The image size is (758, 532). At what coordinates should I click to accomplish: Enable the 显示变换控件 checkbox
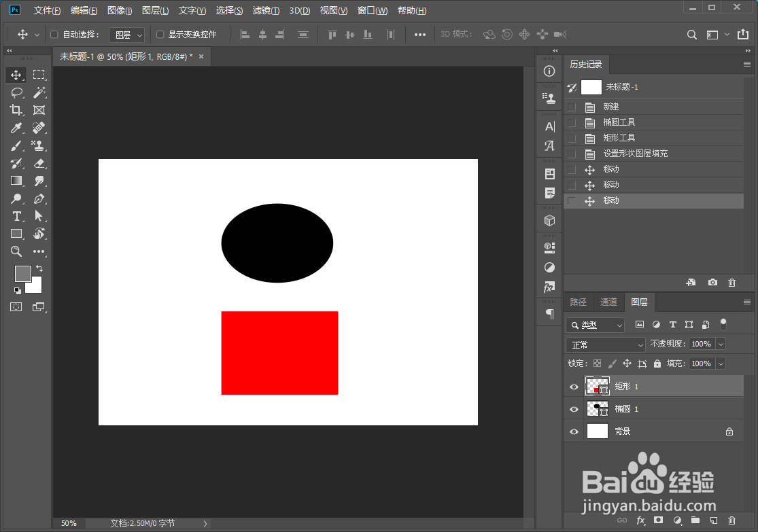[x=160, y=34]
